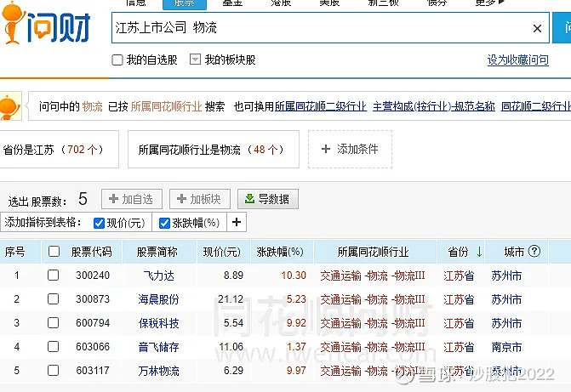Check the box for 300873 row
This screenshot has width=571, height=392.
53,299
